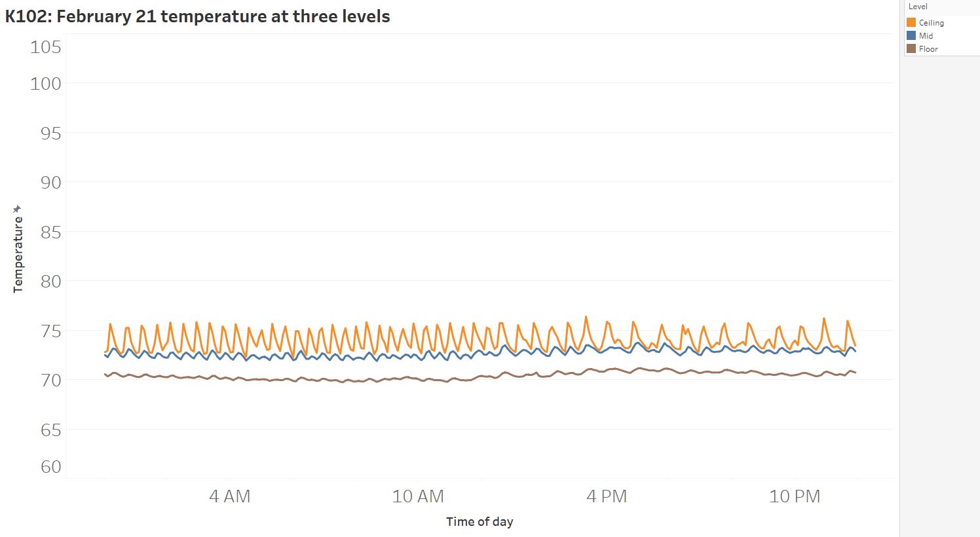Viewport: 980px width, 537px height.
Task: Click the 60 value on the temperature axis
Action: (x=50, y=467)
